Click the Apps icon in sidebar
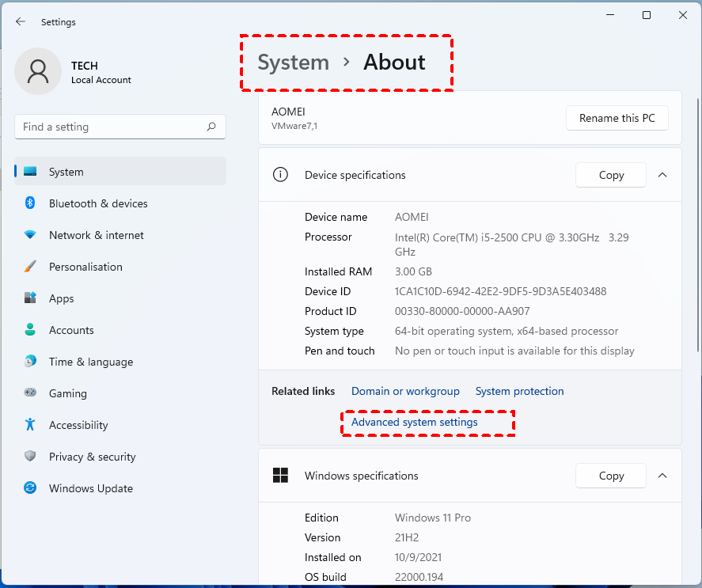 30,298
